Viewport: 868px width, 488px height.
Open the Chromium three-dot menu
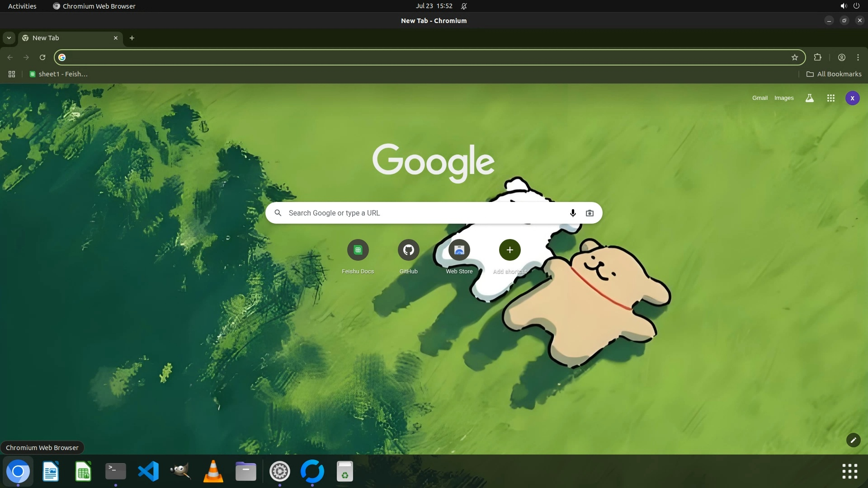point(858,57)
